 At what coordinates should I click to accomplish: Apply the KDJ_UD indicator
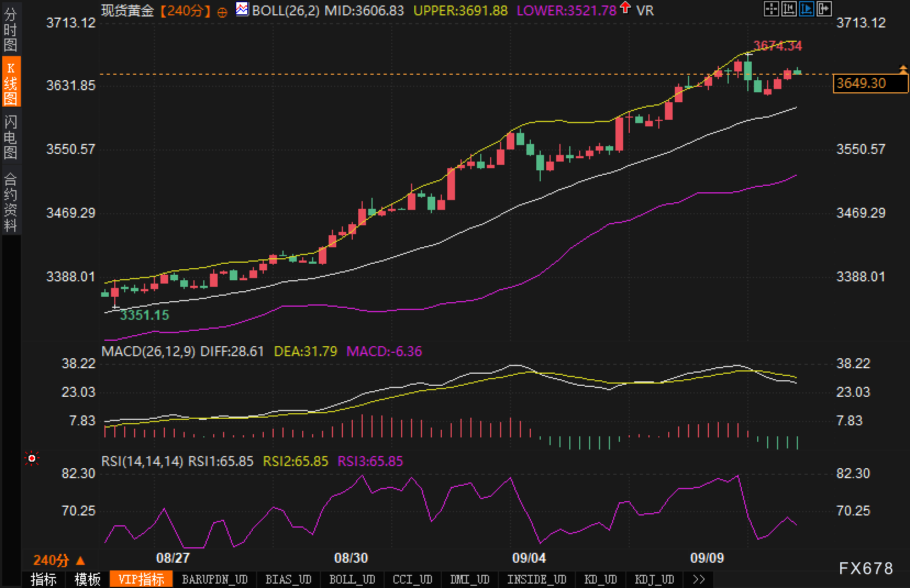(x=654, y=580)
